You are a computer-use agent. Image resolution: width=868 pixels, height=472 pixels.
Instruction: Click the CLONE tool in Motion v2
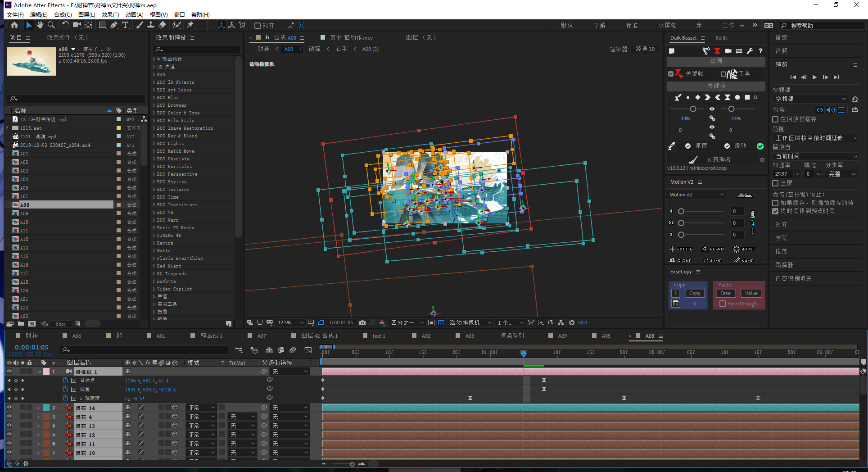(x=680, y=260)
